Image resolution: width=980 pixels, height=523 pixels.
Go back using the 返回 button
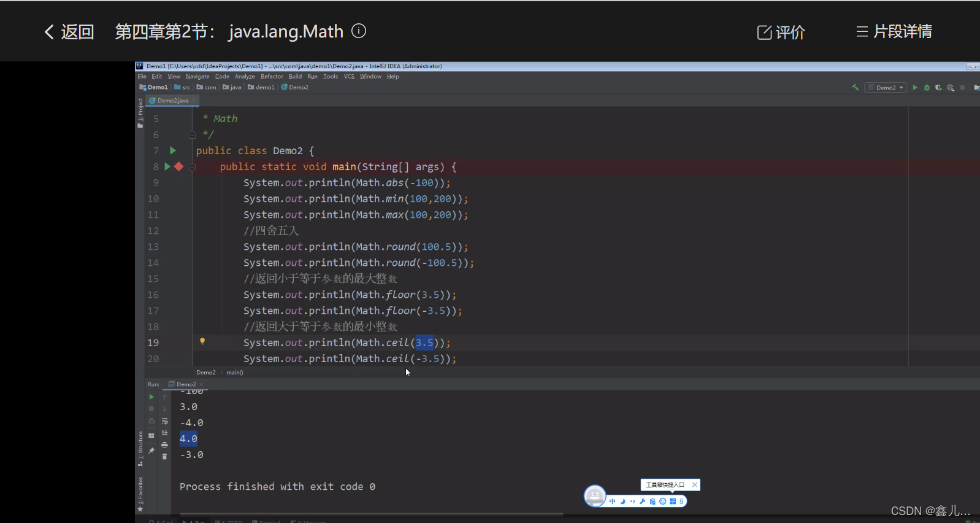[x=69, y=32]
